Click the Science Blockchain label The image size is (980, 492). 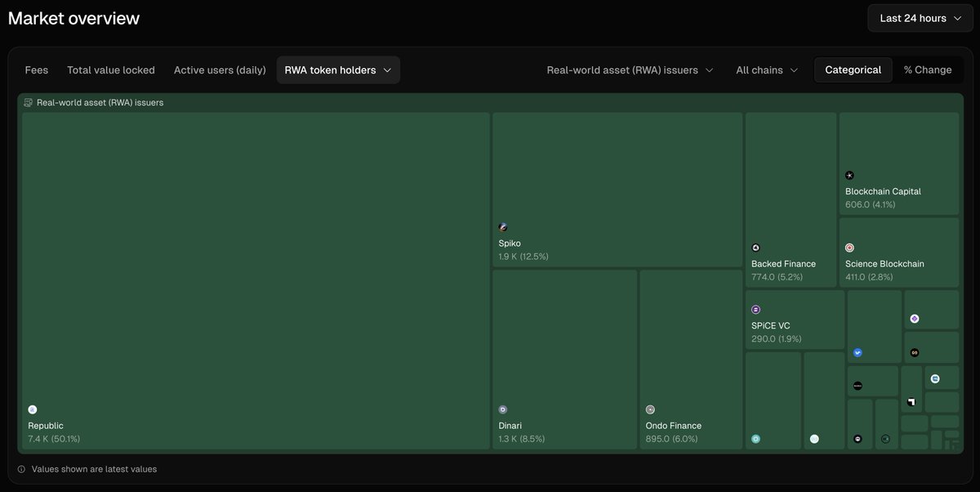884,264
